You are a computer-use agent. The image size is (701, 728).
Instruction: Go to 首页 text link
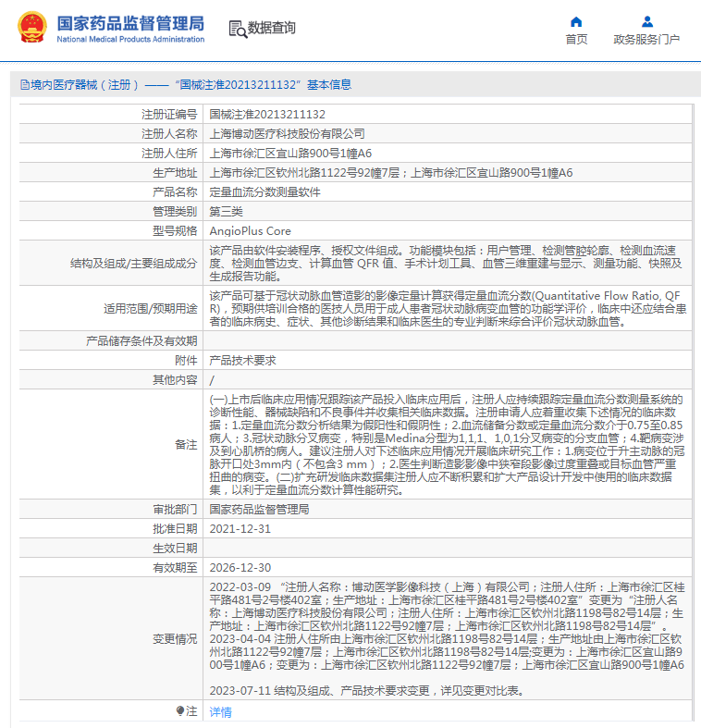tap(576, 40)
